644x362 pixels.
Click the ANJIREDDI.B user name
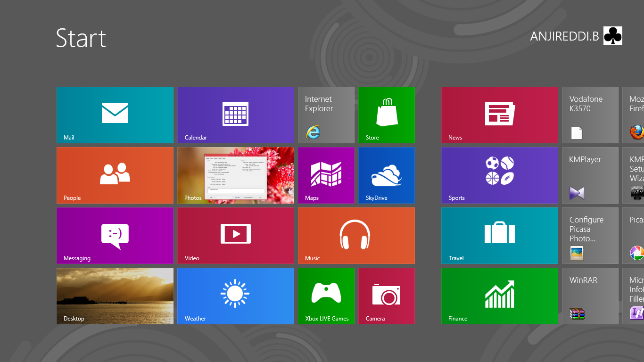pos(564,36)
